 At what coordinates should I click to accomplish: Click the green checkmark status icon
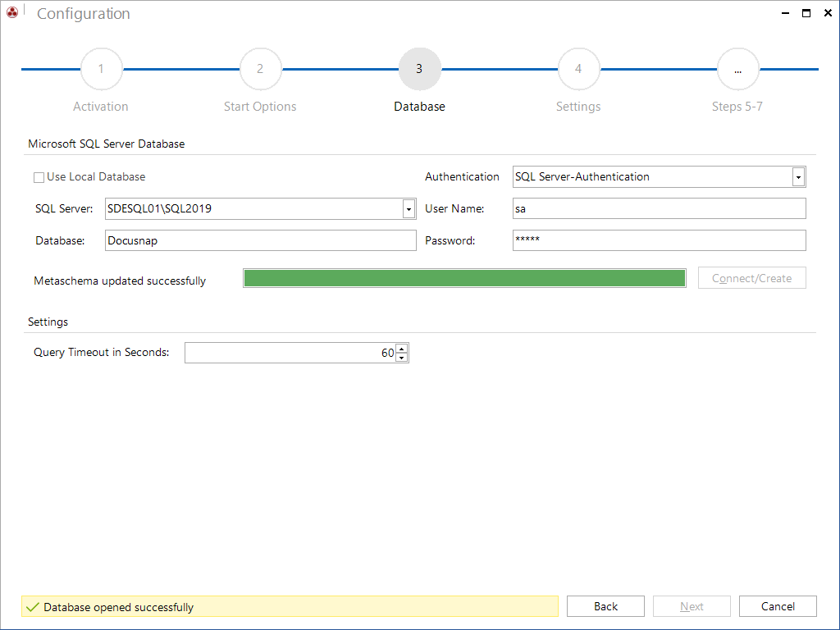[33, 607]
